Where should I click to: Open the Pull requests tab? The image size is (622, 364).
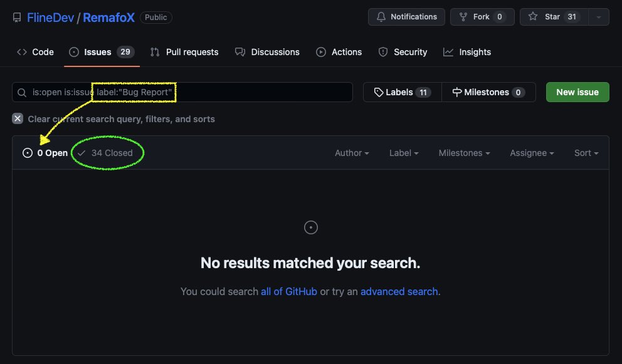click(184, 52)
